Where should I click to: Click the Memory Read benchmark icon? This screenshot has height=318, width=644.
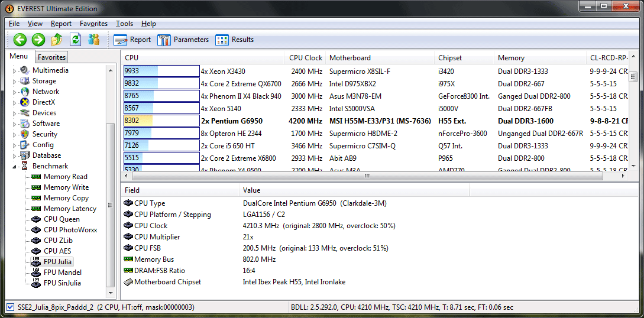36,177
